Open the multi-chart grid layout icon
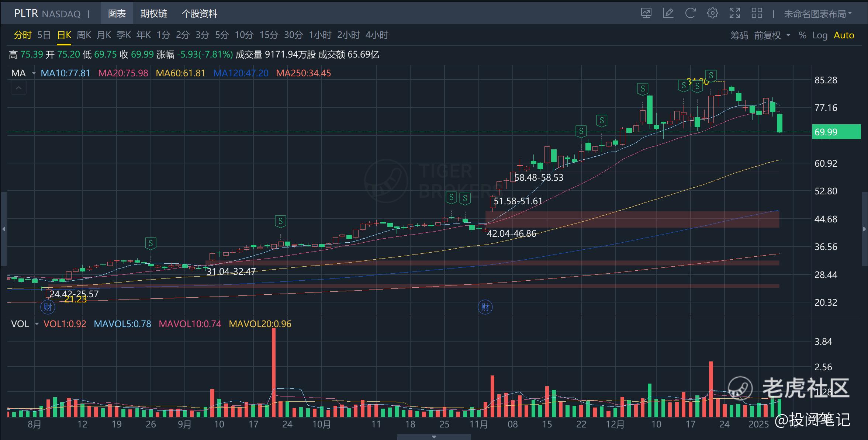 757,14
